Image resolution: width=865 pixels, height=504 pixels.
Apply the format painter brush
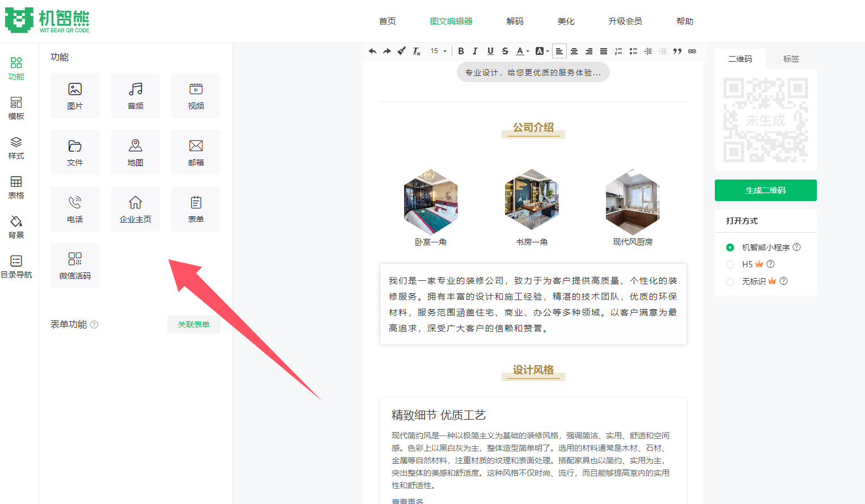click(x=401, y=51)
